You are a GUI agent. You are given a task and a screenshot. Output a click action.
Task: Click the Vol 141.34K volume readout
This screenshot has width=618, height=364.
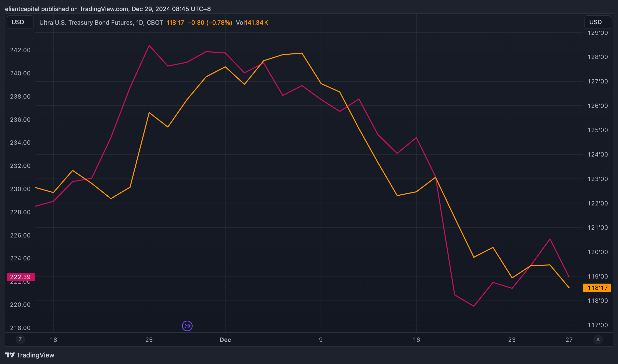pyautogui.click(x=252, y=23)
